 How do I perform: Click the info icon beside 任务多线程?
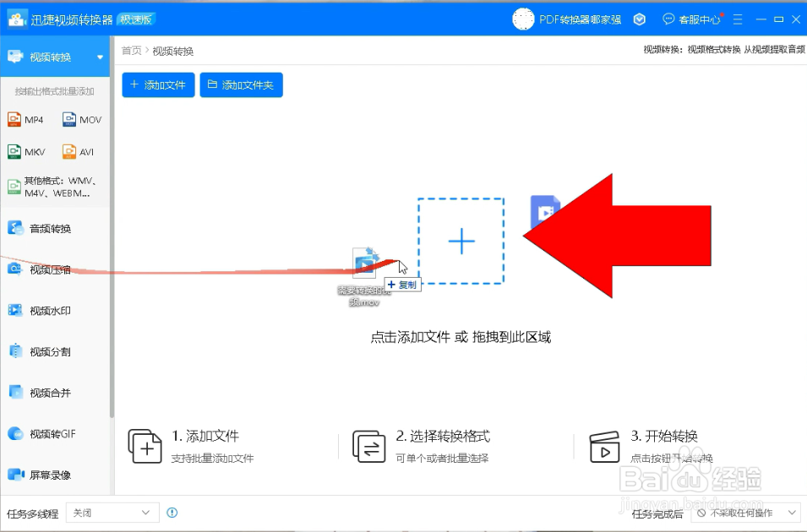click(x=174, y=513)
